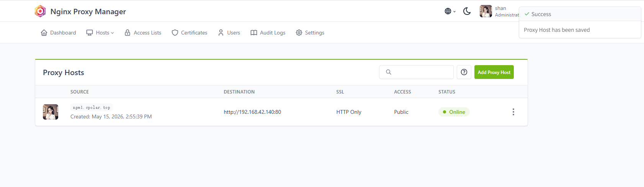This screenshot has width=644, height=187.
Task: Click STATUS column header
Action: pos(447,92)
